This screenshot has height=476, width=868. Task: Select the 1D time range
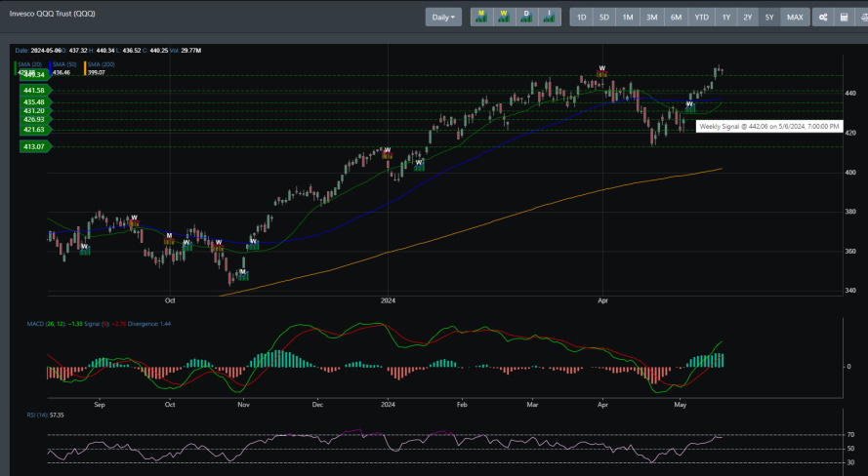coord(581,18)
